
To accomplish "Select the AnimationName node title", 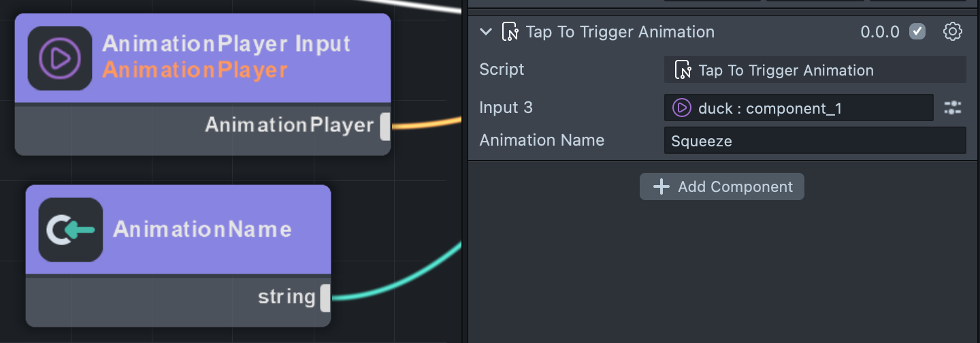I will click(202, 229).
